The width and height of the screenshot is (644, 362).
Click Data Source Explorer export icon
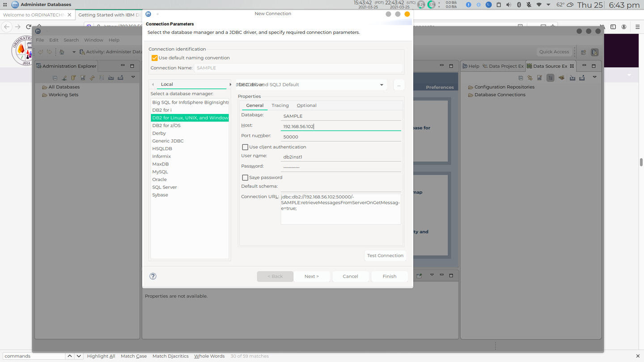click(582, 78)
